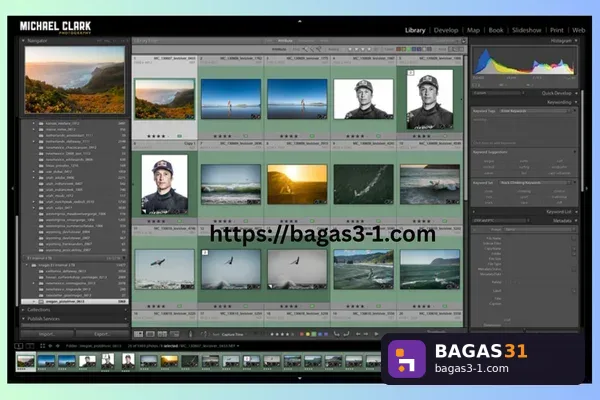Viewport: 600px width, 400px height.
Task: Open Keyword Tags Enter Keywords dropdown
Action: pos(535,111)
